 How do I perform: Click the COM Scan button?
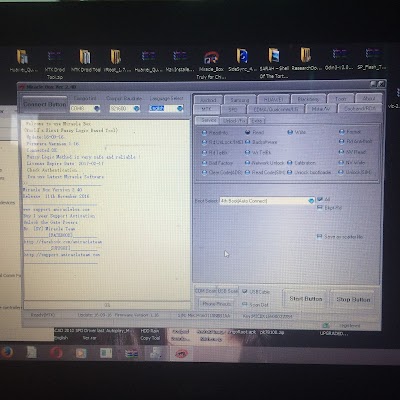click(205, 291)
